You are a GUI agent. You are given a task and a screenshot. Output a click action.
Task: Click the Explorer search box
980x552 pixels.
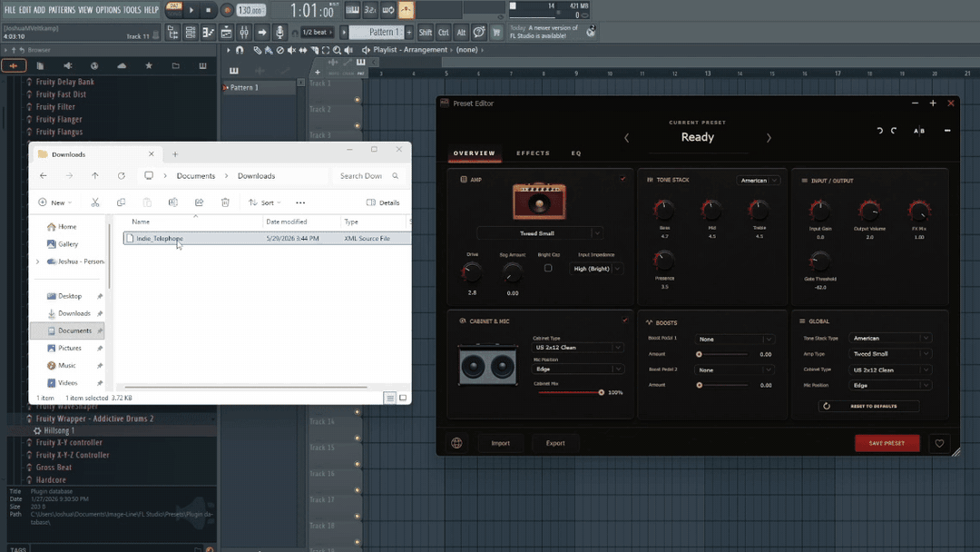(369, 176)
